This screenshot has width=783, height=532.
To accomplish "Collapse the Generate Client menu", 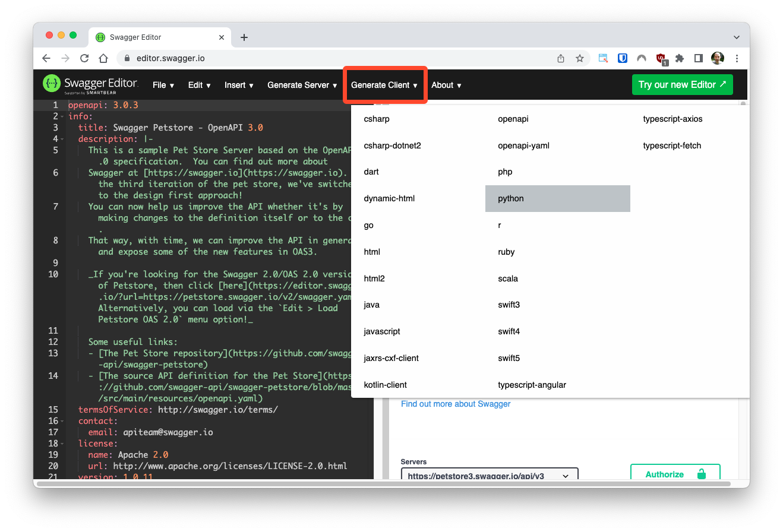I will pyautogui.click(x=384, y=85).
